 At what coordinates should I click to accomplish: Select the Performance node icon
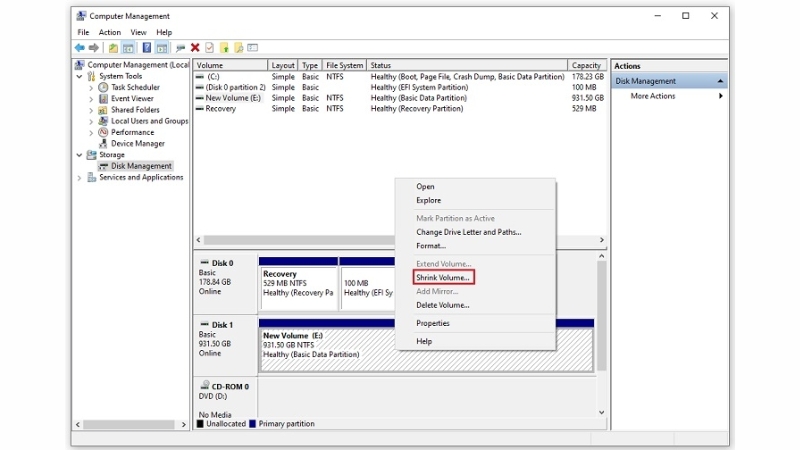click(x=103, y=132)
